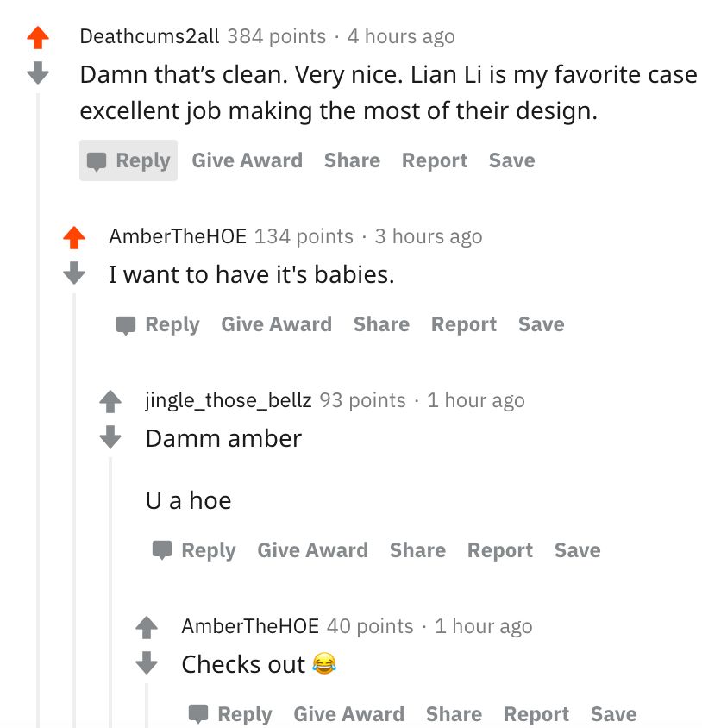Reply to the "Checks out" comment

[x=231, y=714]
